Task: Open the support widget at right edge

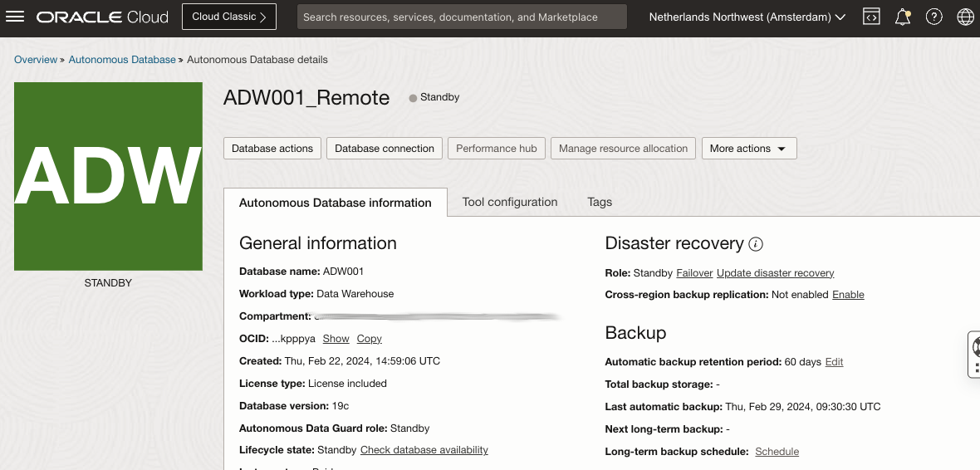Action: (974, 355)
